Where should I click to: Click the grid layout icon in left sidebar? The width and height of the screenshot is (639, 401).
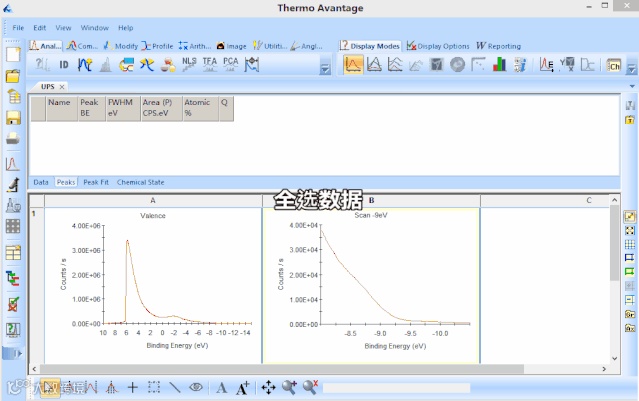(13, 226)
